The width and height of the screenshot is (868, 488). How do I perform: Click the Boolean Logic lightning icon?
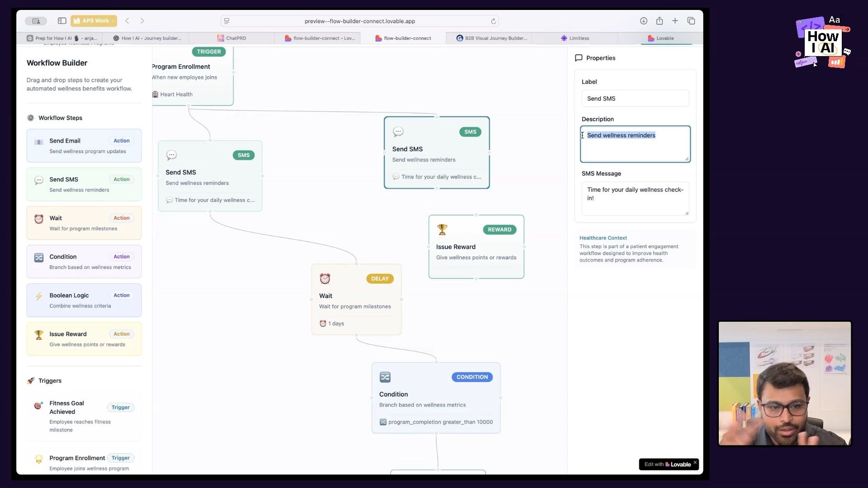39,296
